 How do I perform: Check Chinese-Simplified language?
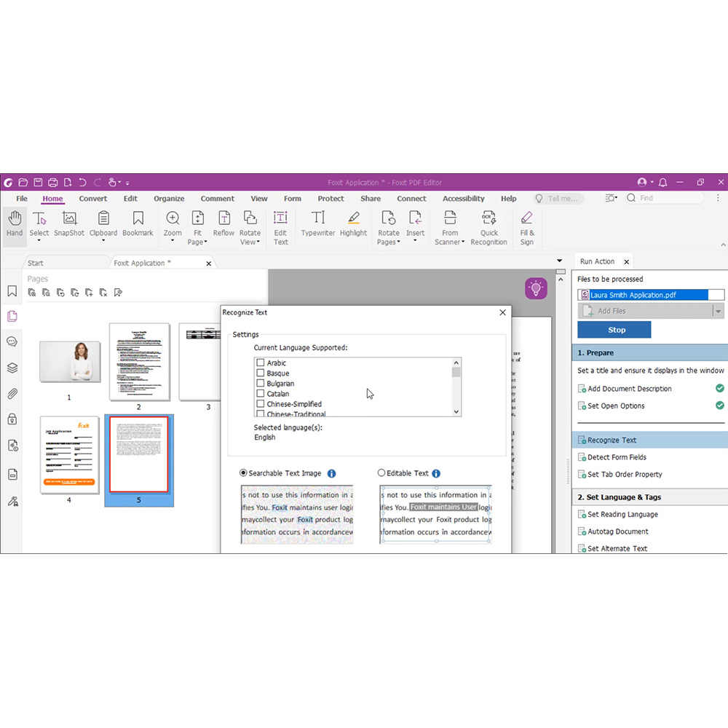[261, 403]
